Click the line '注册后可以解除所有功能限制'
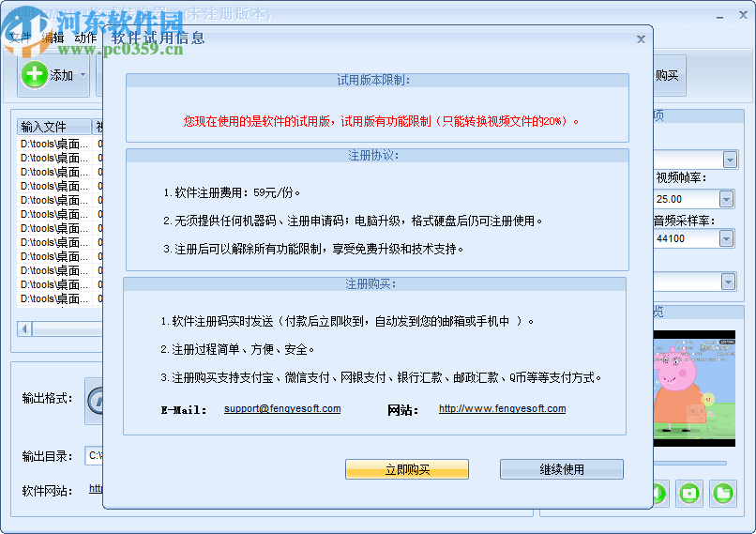756x534 pixels. point(313,249)
